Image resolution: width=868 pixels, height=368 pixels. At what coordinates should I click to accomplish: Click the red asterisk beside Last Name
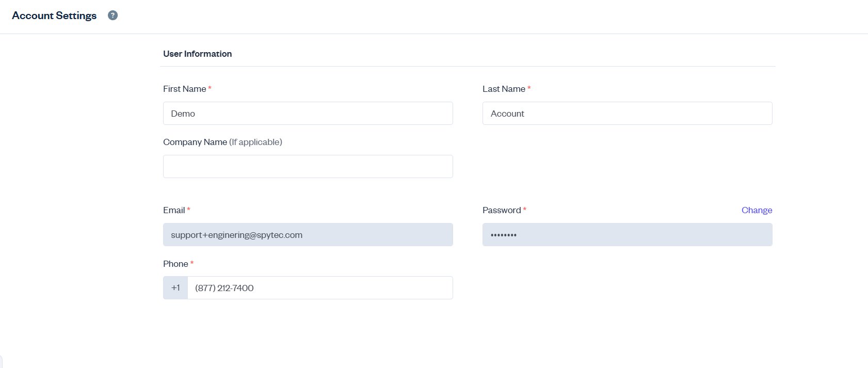[x=529, y=88]
